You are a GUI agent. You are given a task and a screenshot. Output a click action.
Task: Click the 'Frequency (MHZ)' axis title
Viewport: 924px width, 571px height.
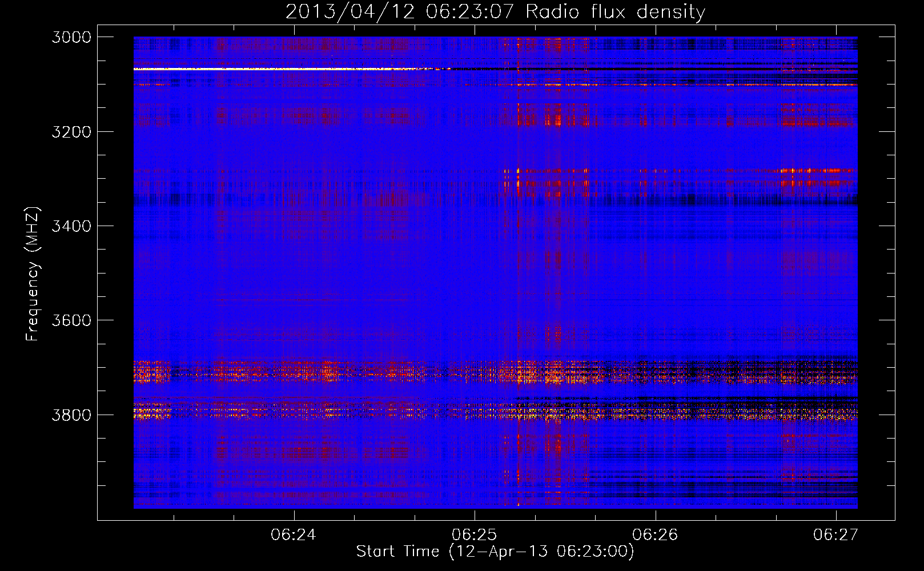point(33,274)
